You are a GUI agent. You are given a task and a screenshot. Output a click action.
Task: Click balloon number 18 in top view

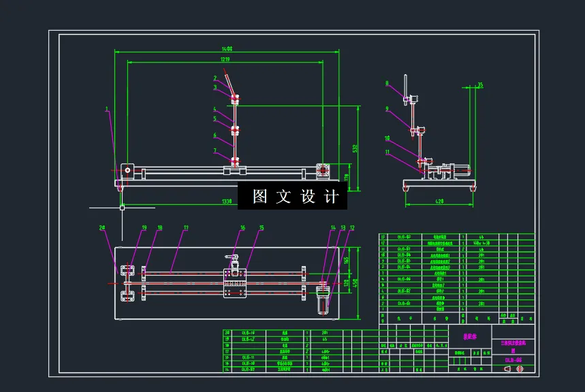click(x=159, y=227)
